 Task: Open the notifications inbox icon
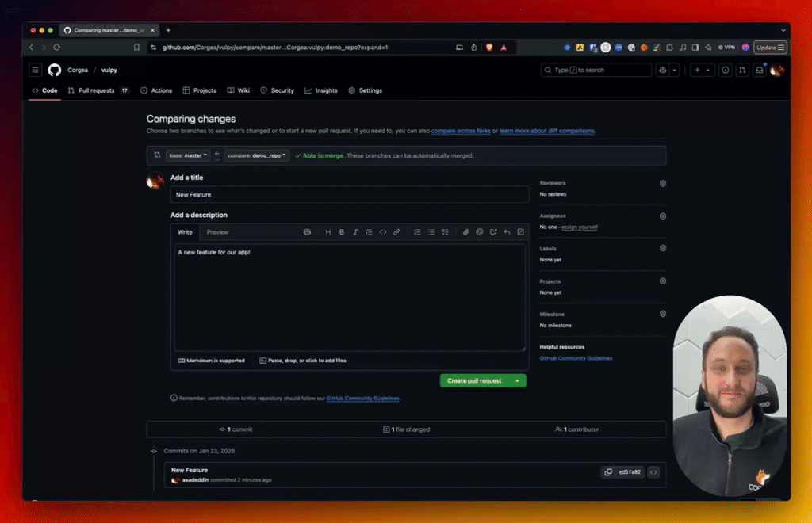(760, 70)
